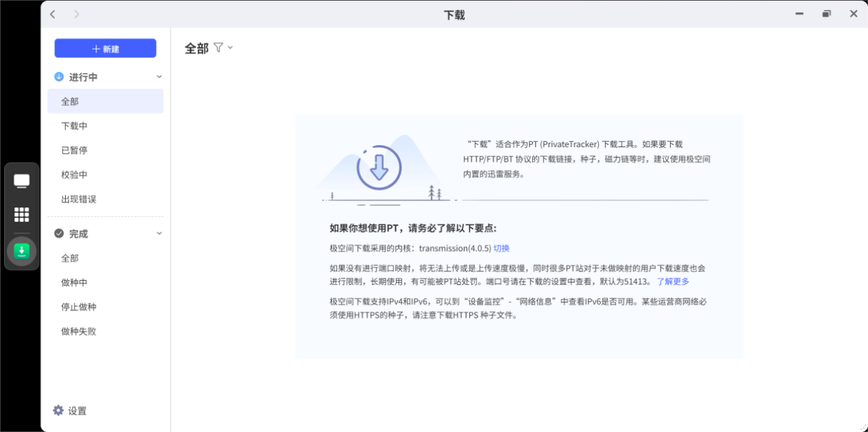The image size is (868, 432).
Task: Click the settings gear icon
Action: tap(58, 410)
